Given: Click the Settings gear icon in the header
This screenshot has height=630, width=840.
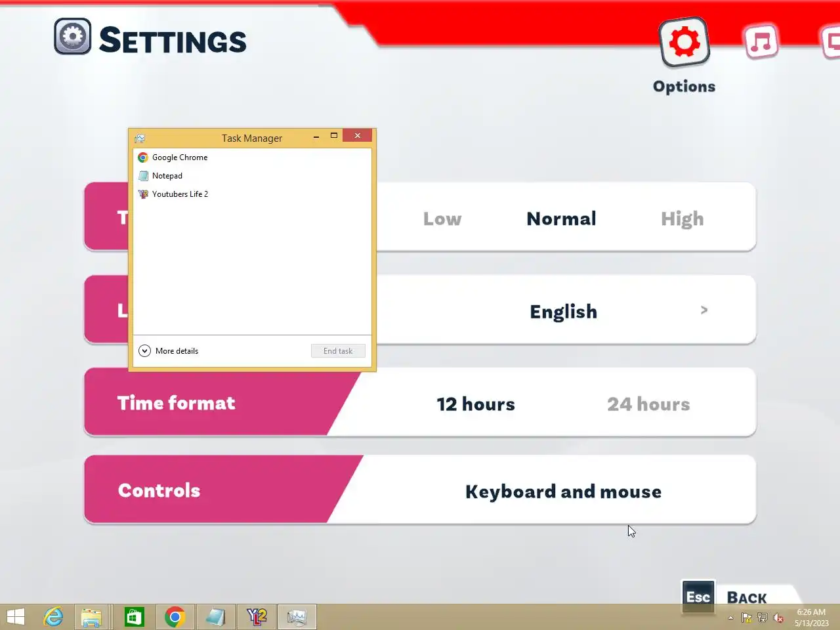Looking at the screenshot, I should tap(72, 36).
